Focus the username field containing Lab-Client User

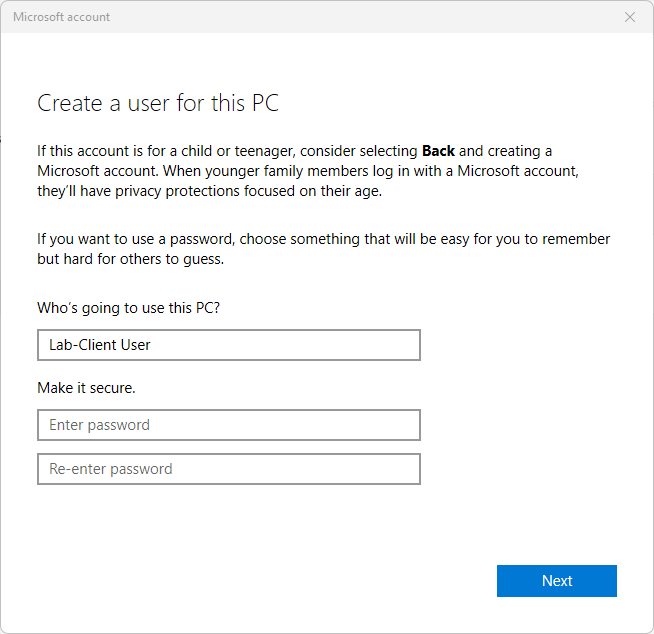tap(229, 345)
